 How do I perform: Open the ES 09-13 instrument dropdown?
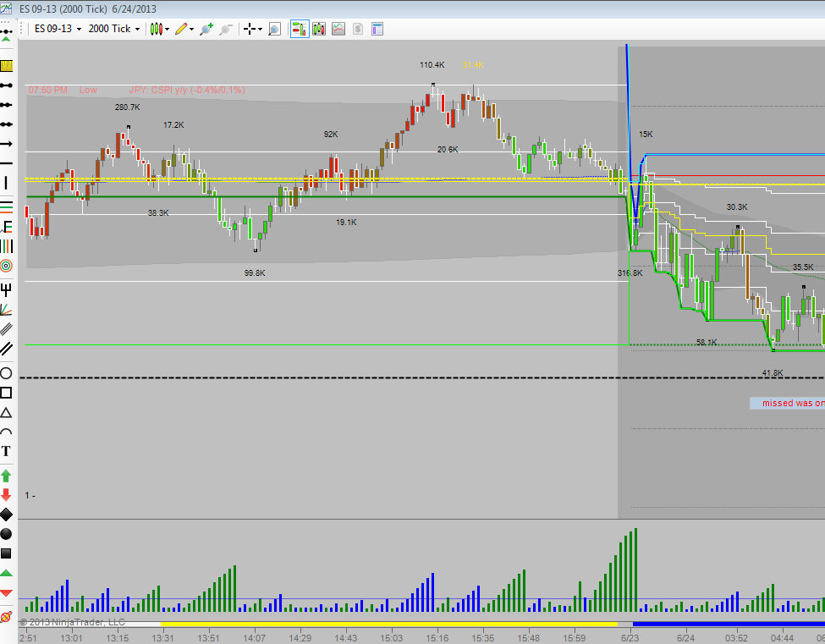pyautogui.click(x=58, y=29)
